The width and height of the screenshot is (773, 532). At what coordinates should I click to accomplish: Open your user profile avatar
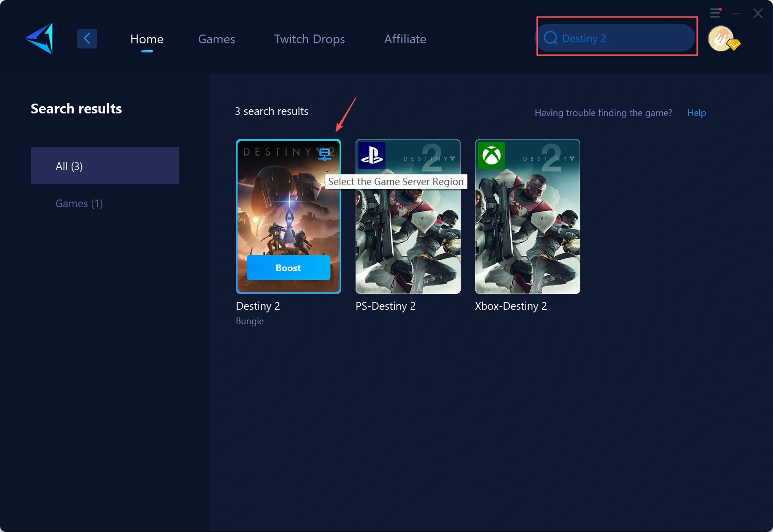[721, 38]
